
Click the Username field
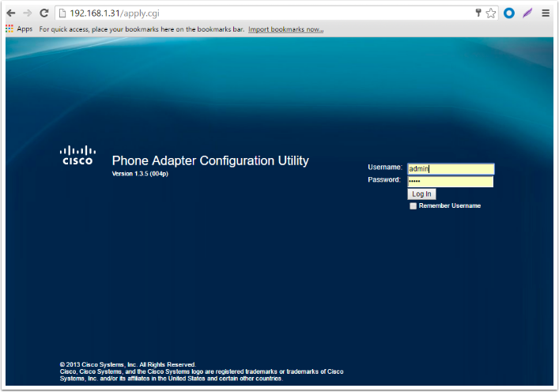click(x=451, y=168)
